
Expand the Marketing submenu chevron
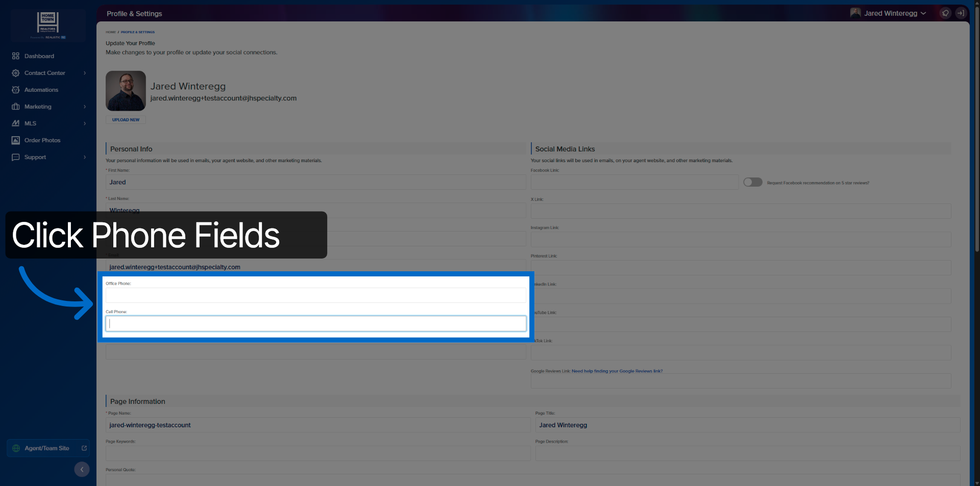point(85,107)
